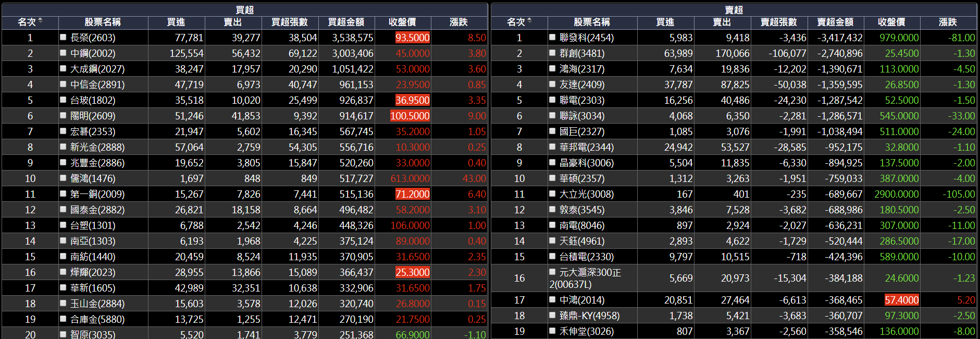
Task: Check the box beside 台玻(1802)
Action: (x=63, y=100)
